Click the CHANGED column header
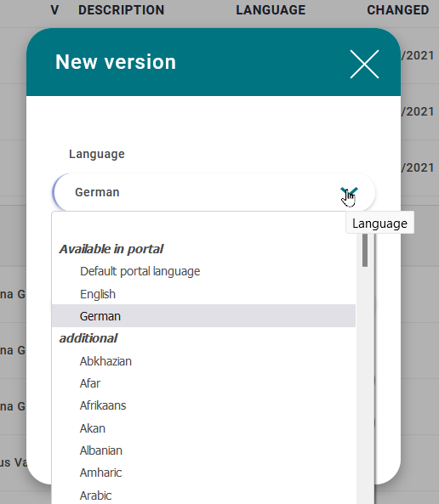The width and height of the screenshot is (439, 504). click(398, 10)
